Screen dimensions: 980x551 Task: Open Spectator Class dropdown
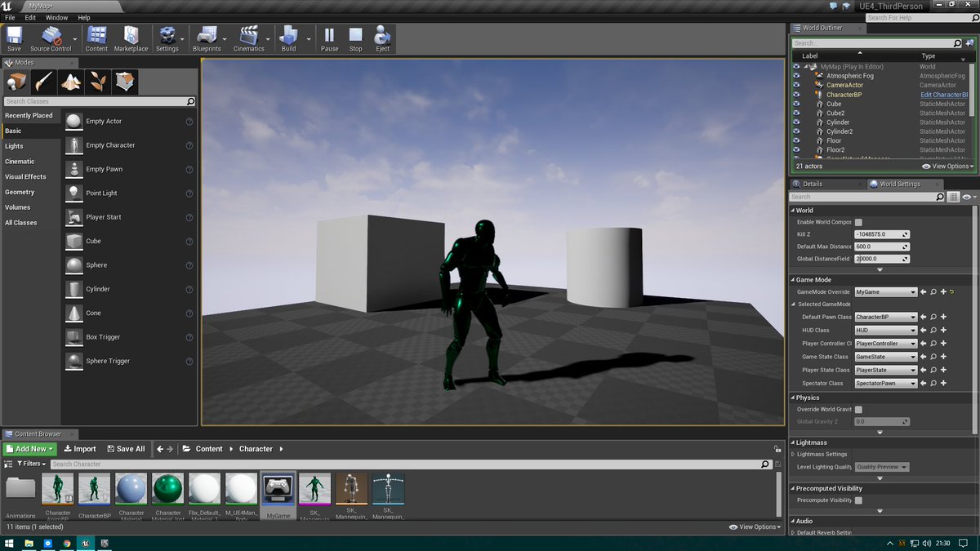(886, 383)
